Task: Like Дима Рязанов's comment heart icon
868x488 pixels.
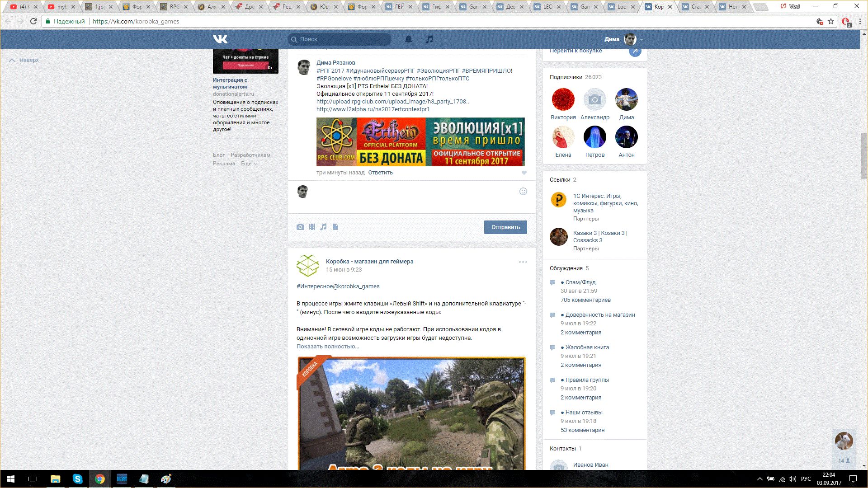Action: pyautogui.click(x=524, y=173)
